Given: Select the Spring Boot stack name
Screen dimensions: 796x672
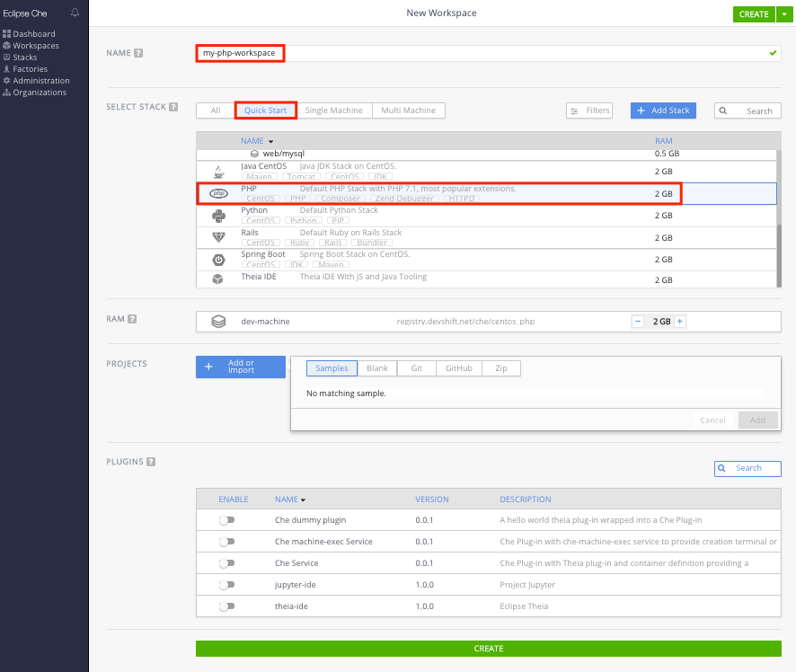Looking at the screenshot, I should [263, 254].
